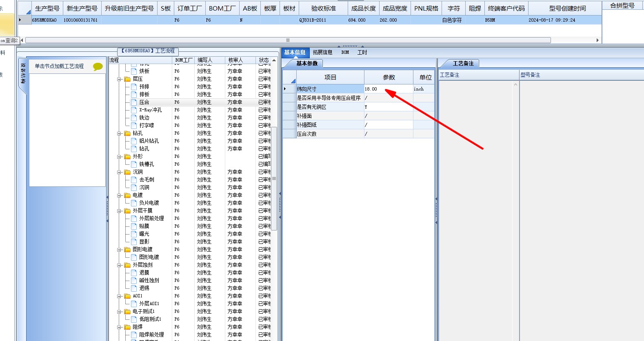
Task: Collapse the 外形 tree group
Action: (x=120, y=157)
